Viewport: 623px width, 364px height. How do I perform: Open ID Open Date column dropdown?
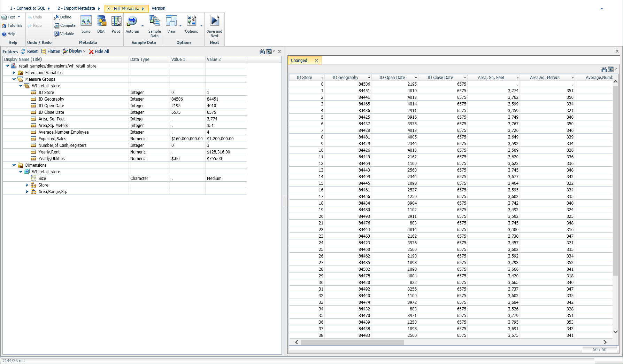point(415,78)
